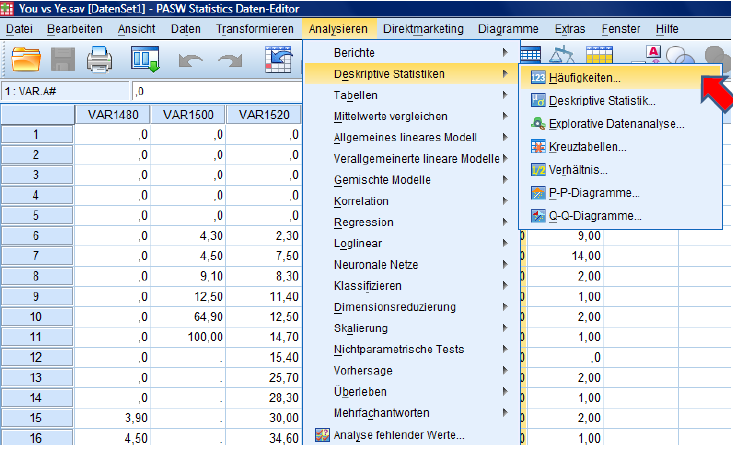Open the Hilfe menu
This screenshot has height=451, width=733.
[x=667, y=29]
